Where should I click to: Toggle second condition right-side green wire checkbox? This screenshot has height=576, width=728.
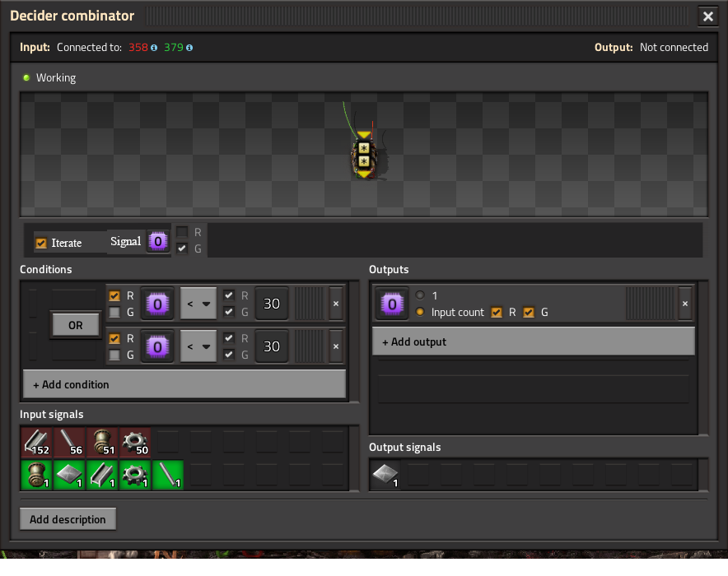[x=229, y=355]
